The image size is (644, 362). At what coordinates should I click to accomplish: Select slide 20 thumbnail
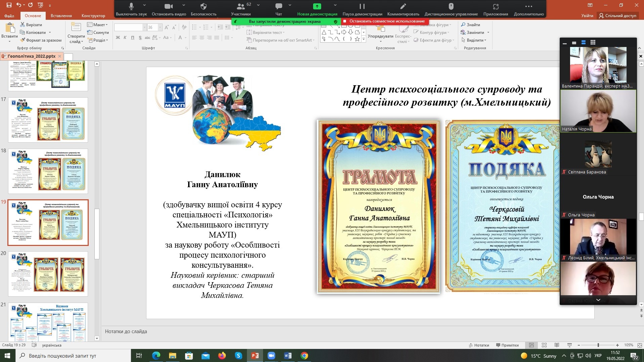48,274
